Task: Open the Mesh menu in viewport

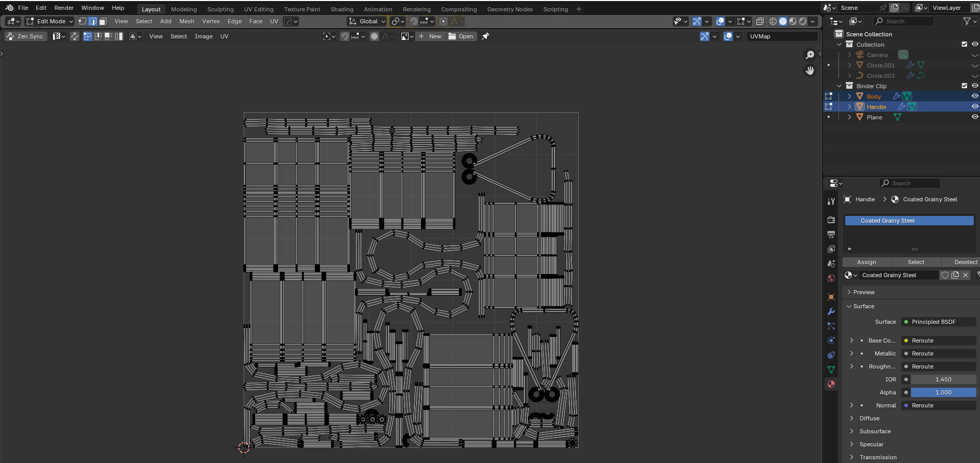Action: [187, 21]
